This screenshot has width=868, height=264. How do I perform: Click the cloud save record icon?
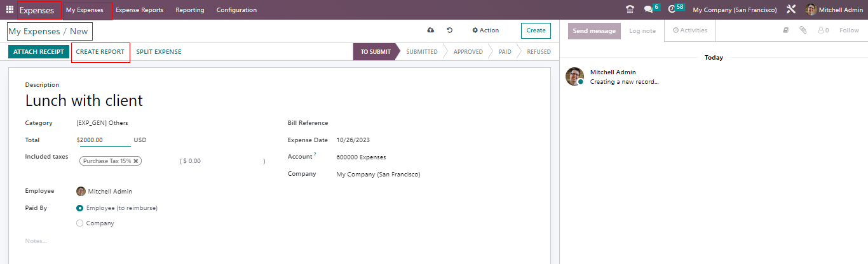(431, 30)
